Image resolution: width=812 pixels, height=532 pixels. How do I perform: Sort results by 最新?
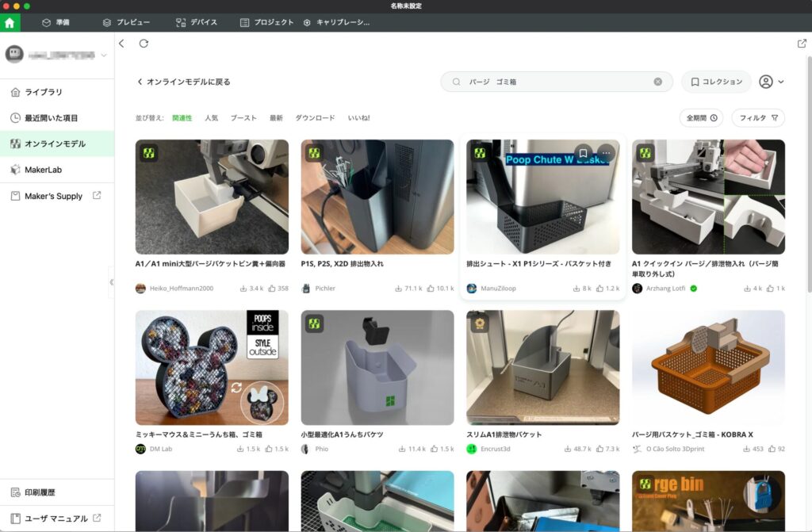276,118
